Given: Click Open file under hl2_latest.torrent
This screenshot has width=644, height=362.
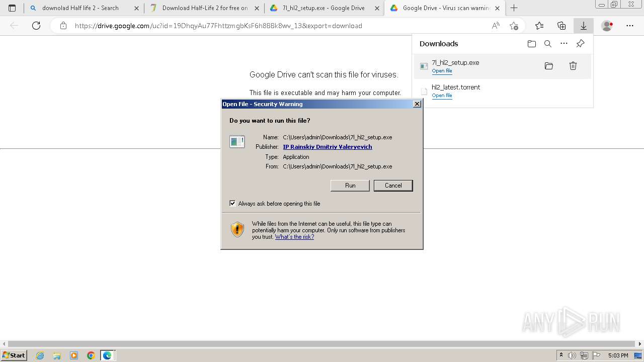Looking at the screenshot, I should coord(442,96).
